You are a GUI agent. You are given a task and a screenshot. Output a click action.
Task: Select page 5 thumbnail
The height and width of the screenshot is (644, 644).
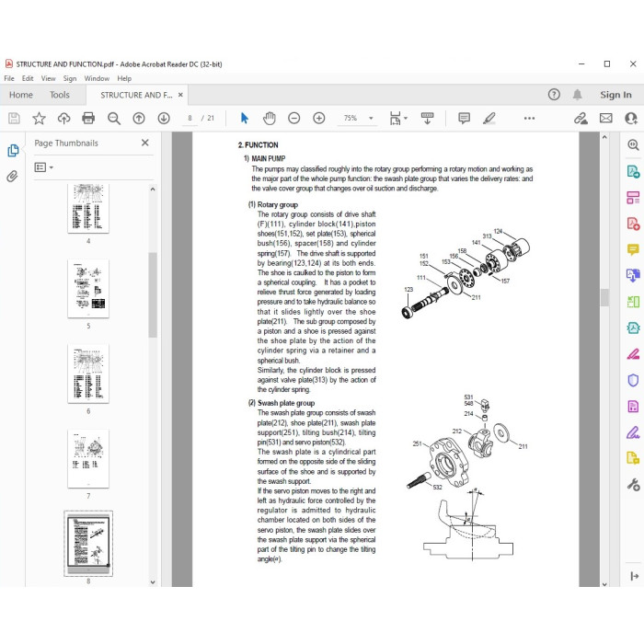click(x=88, y=288)
